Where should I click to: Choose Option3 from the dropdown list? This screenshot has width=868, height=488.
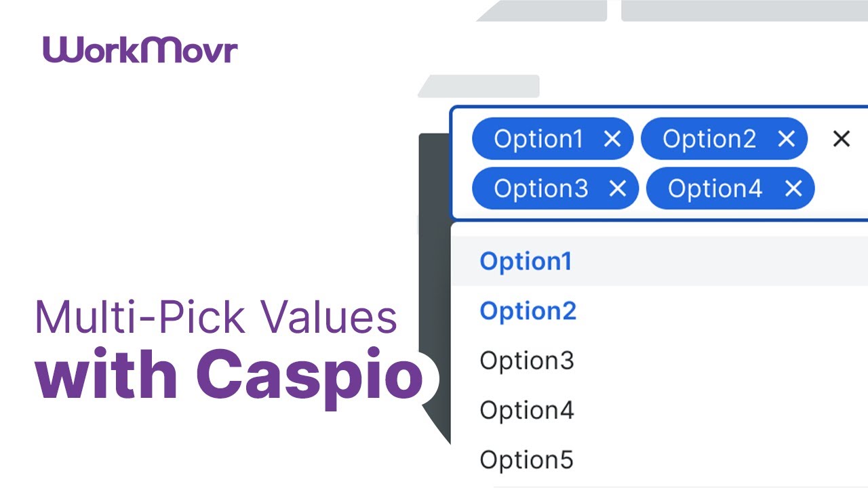660,361
